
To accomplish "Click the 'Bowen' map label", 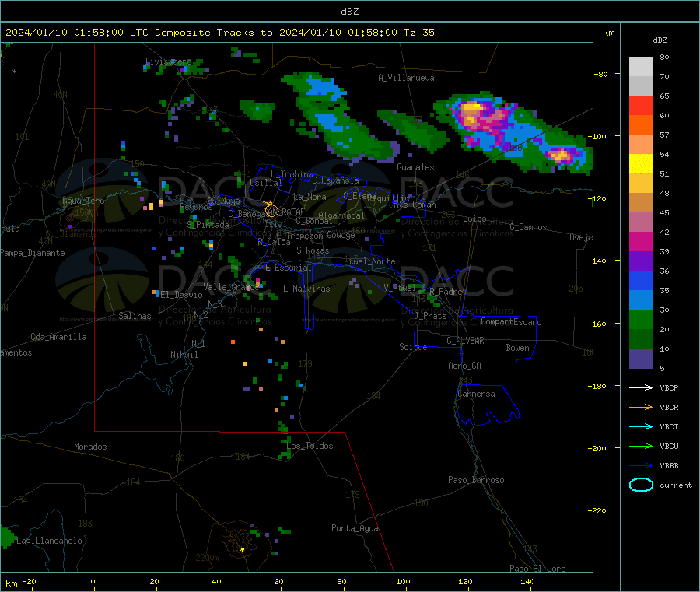I will [x=517, y=347].
